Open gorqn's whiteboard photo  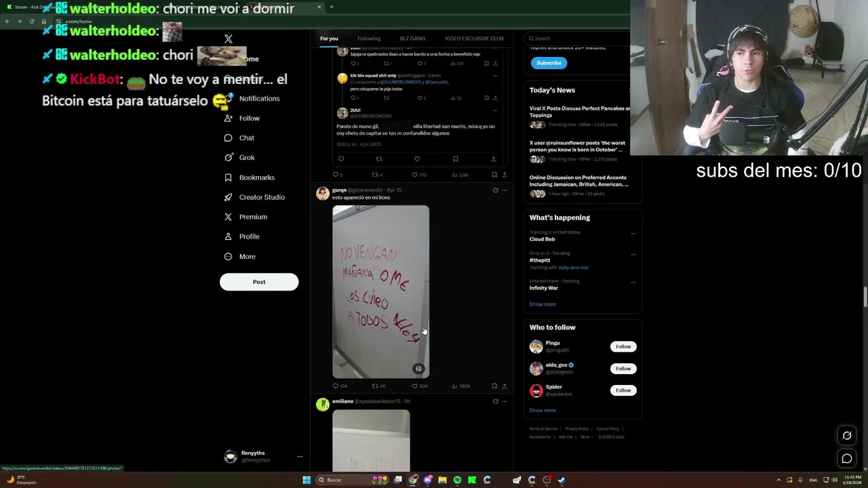coord(380,291)
